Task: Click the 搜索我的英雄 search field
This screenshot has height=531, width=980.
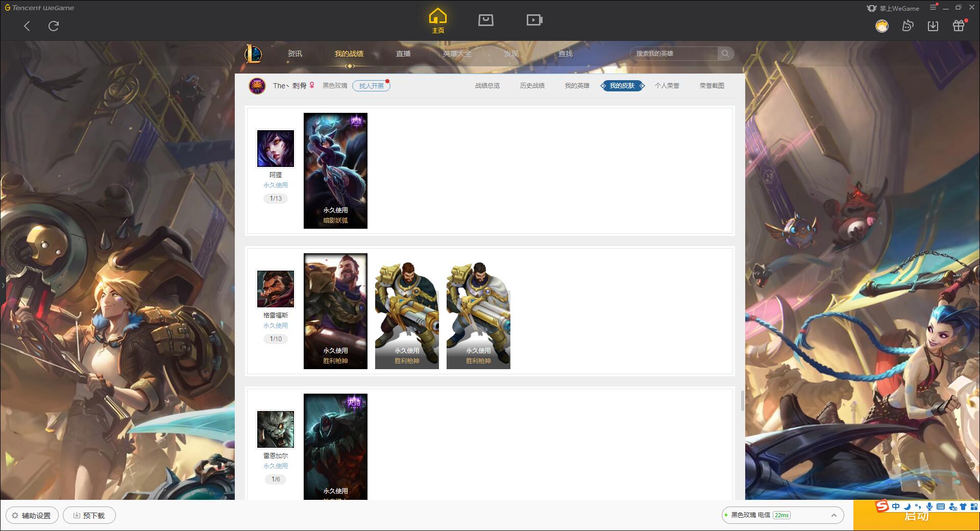Action: pyautogui.click(x=674, y=54)
